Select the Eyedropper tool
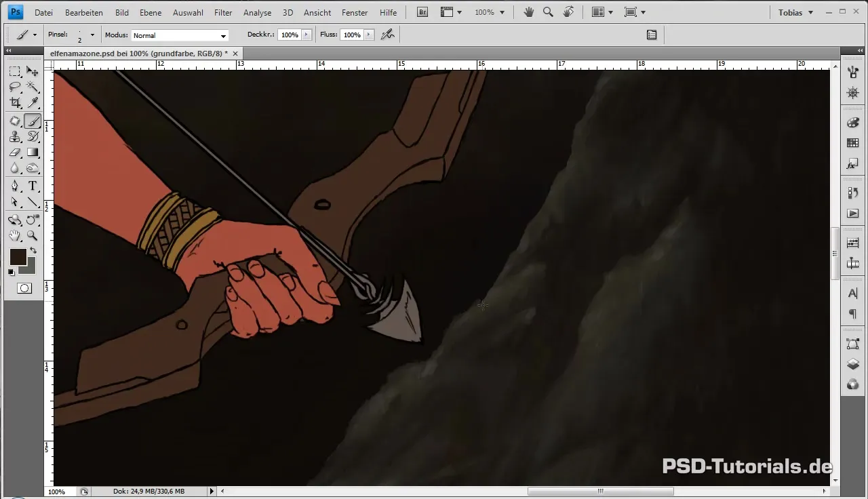Screen dimensions: 868x499 click(32, 102)
